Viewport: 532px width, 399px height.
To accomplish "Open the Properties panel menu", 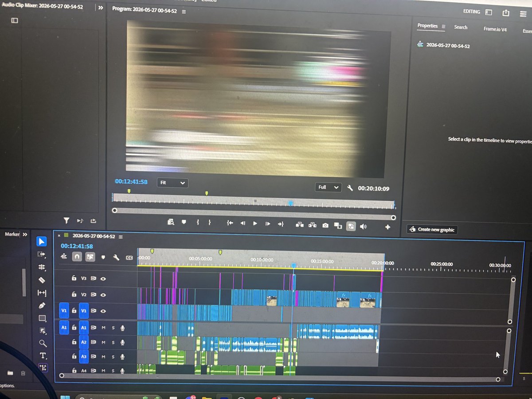I will 443,27.
